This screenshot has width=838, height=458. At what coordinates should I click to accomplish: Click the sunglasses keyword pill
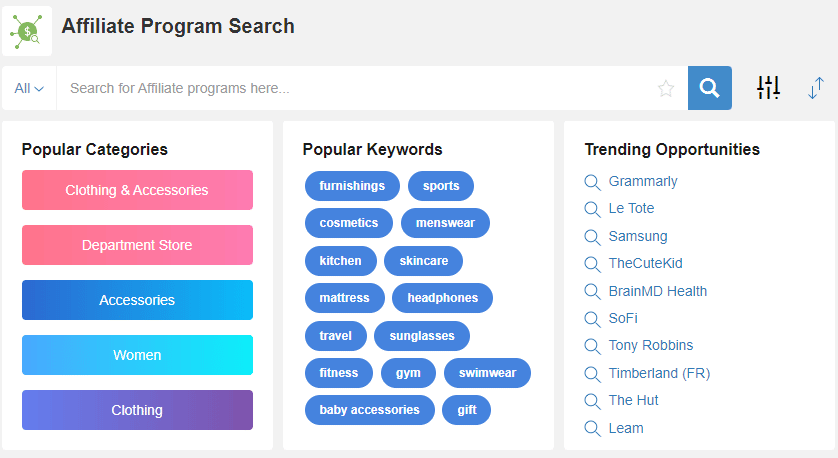[422, 336]
